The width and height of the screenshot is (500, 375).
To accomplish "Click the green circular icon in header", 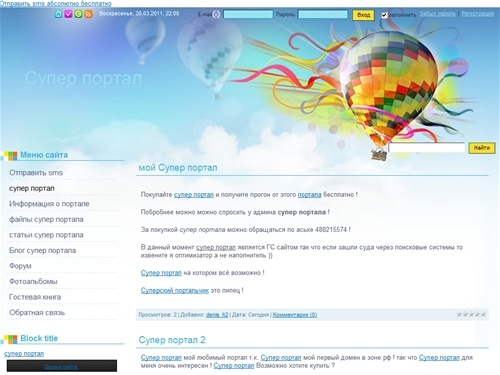I will (78, 14).
